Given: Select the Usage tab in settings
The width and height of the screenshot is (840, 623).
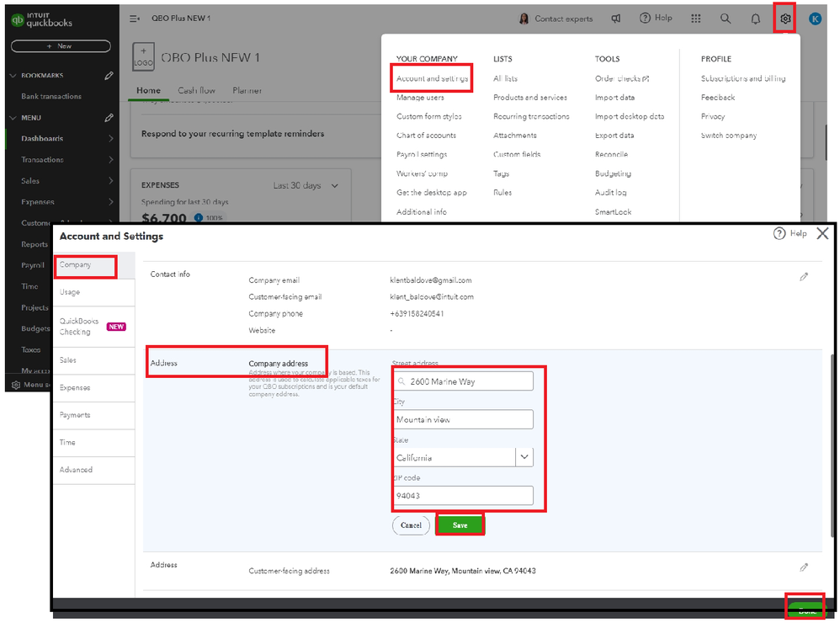Looking at the screenshot, I should tap(94, 292).
